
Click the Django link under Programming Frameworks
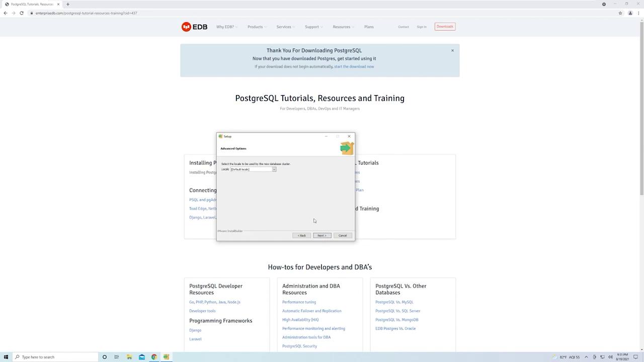tap(195, 330)
